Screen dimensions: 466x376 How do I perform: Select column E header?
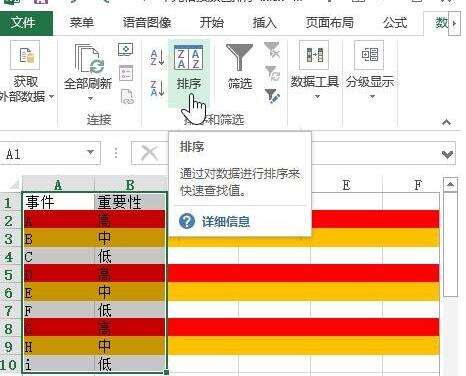tap(346, 184)
